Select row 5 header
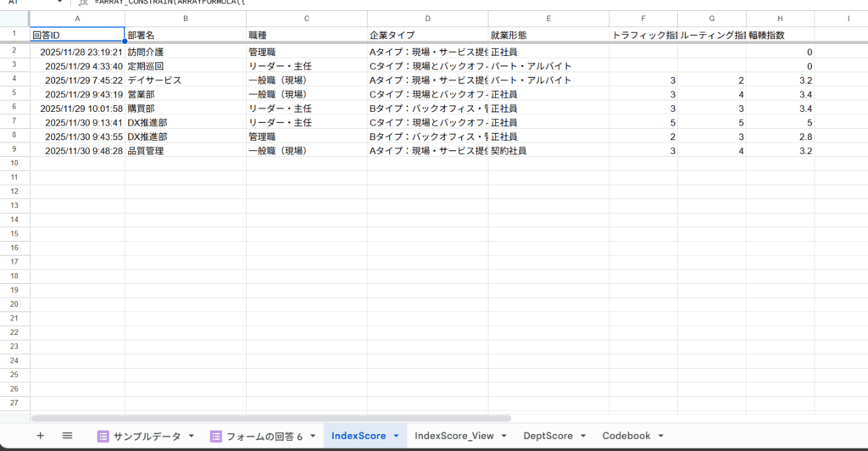Image resolution: width=868 pixels, height=451 pixels. point(14,93)
